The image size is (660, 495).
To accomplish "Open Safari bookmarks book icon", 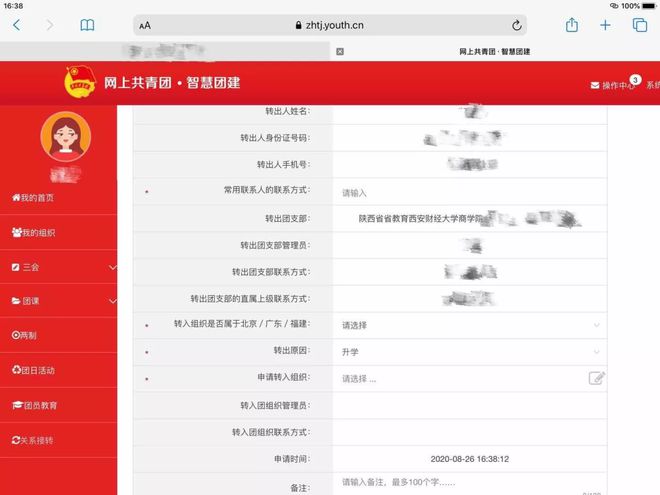I will point(87,25).
